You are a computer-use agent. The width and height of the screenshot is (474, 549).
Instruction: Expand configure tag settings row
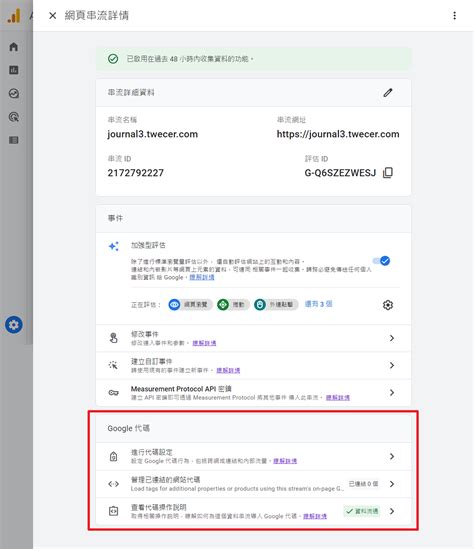(253, 457)
